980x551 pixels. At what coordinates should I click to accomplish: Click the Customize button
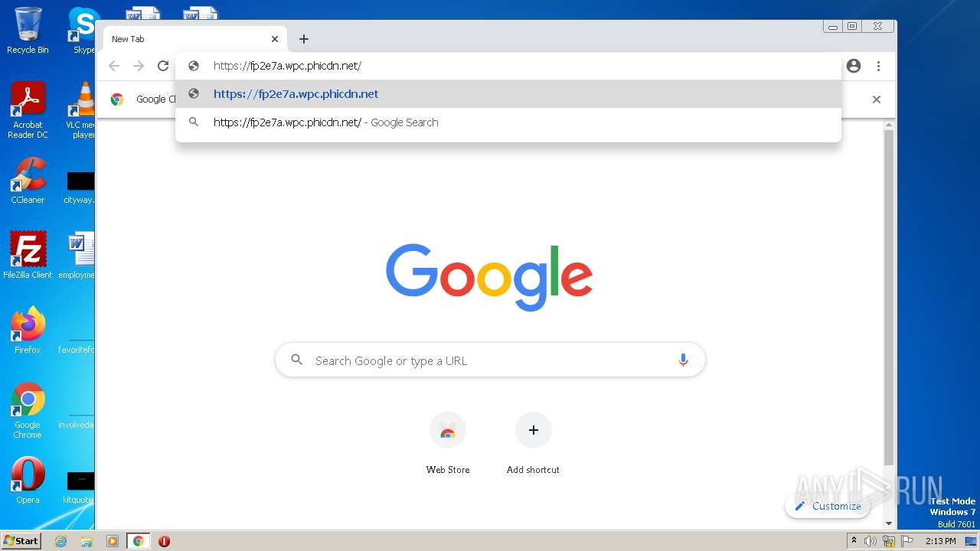(828, 506)
